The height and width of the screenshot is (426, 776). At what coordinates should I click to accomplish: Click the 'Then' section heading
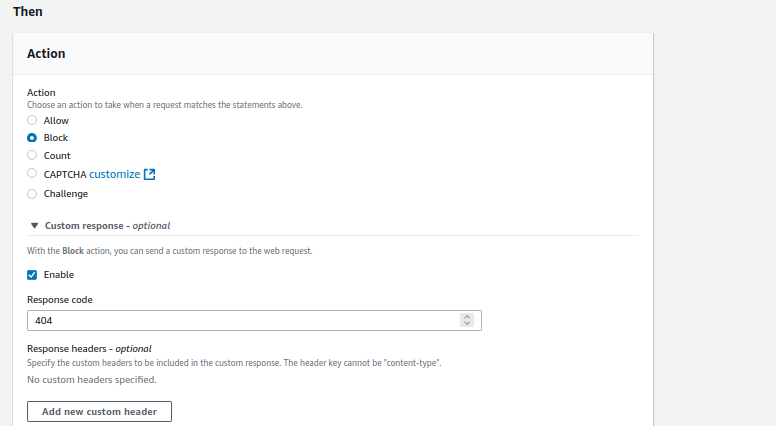pos(28,11)
